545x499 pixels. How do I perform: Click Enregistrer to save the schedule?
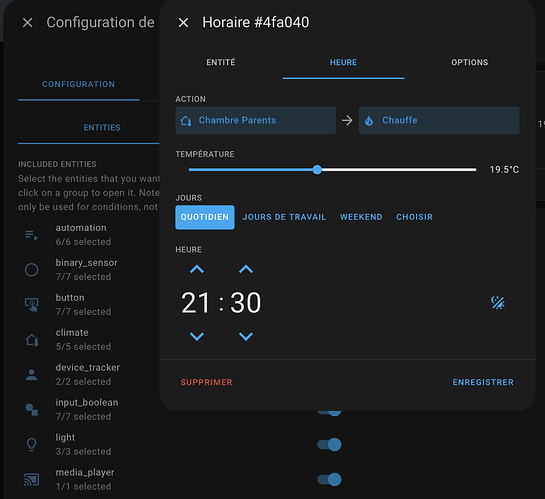click(x=483, y=382)
